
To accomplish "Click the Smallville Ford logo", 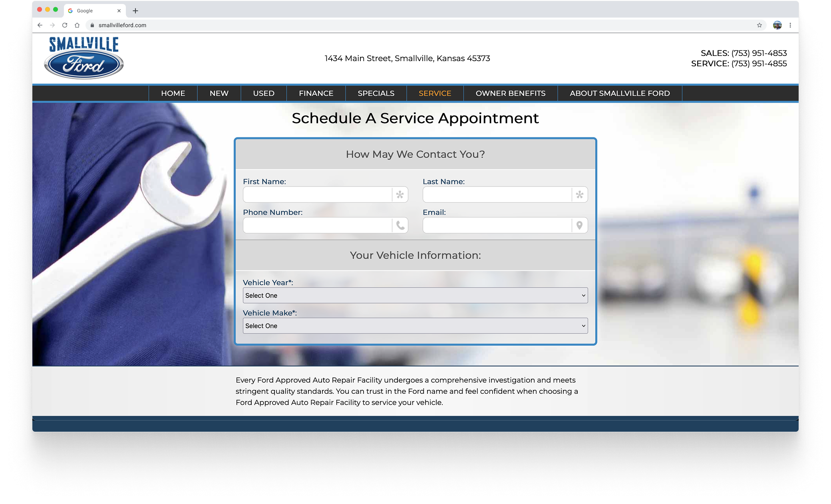I will tap(83, 58).
